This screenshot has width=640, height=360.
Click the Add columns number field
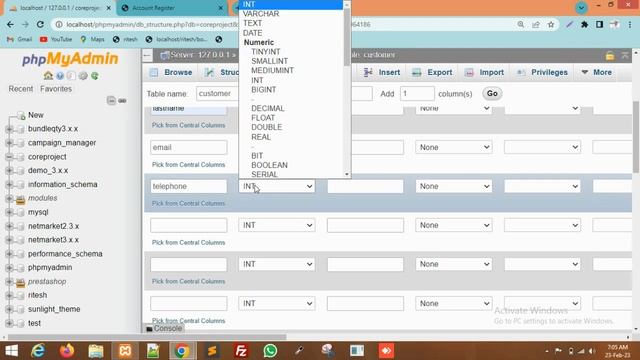point(417,93)
